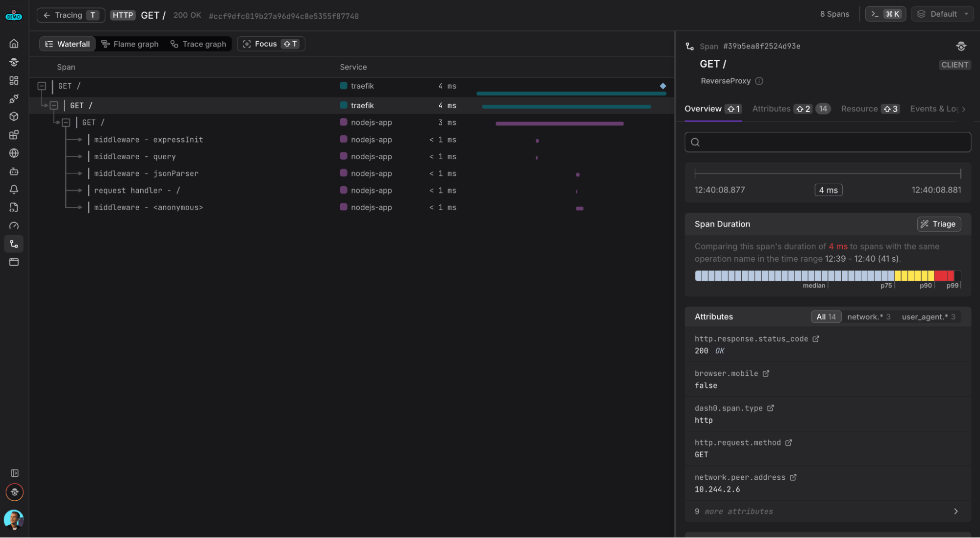Click the Triage button

pyautogui.click(x=938, y=224)
